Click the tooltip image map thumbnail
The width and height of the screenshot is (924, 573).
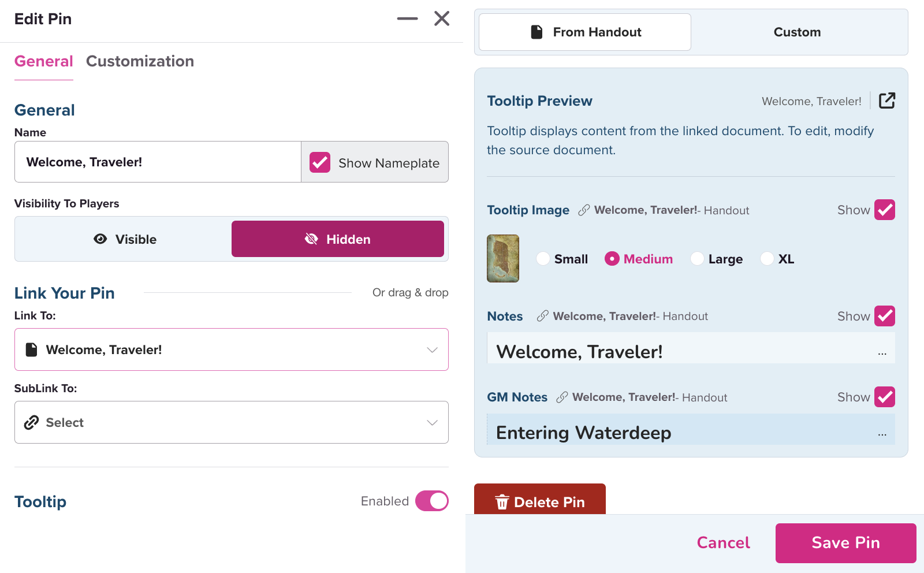pos(503,258)
